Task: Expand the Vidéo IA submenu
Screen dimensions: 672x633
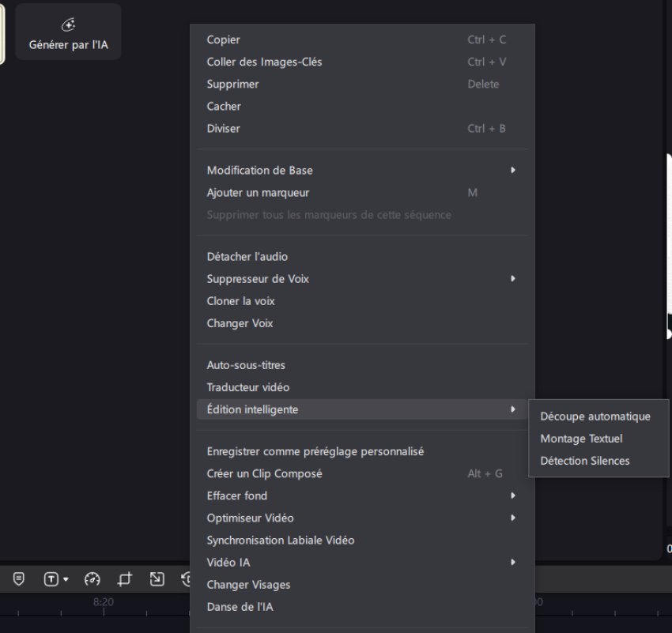Action: tap(362, 563)
